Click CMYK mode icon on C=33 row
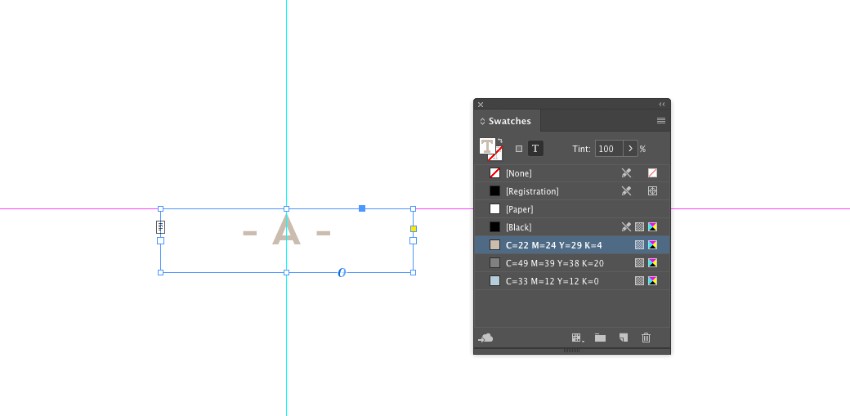 652,281
